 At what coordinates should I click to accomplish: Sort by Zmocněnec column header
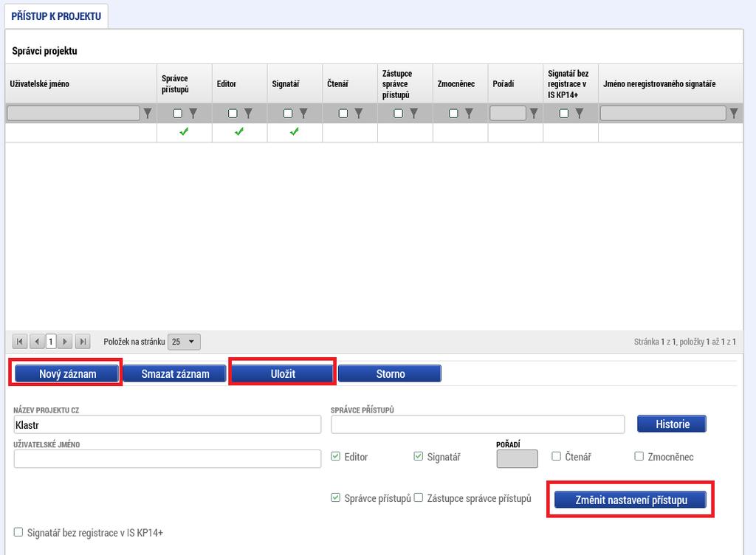click(x=456, y=84)
